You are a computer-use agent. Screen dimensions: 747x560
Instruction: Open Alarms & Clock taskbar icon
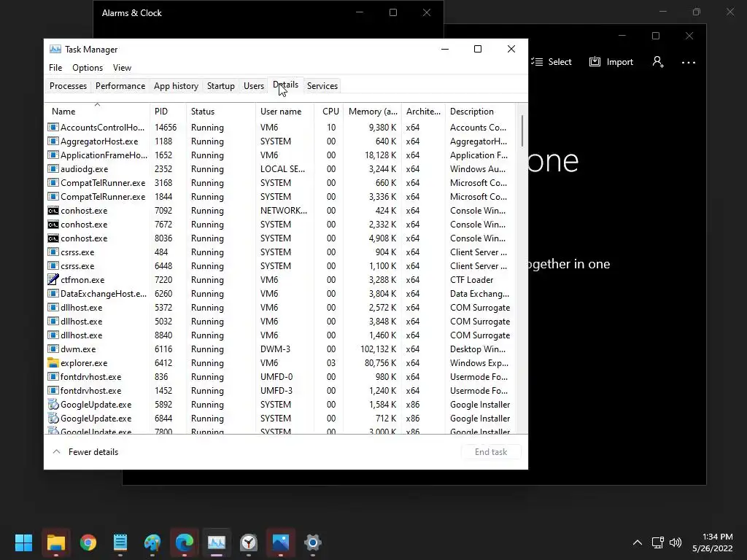(x=249, y=542)
